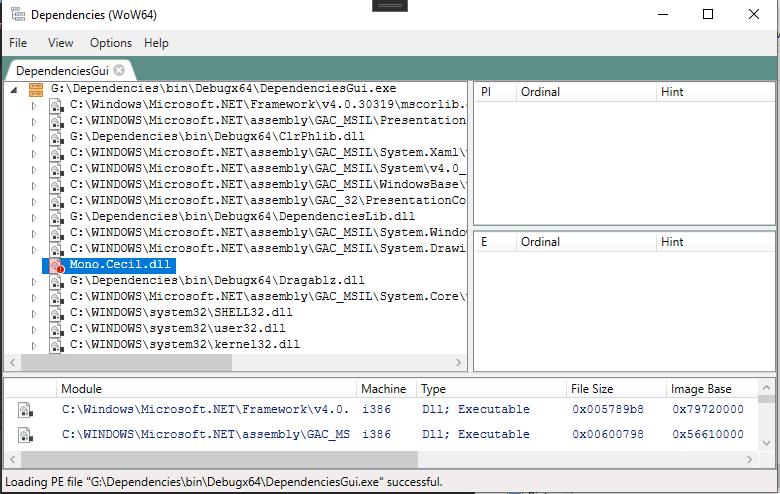780x494 pixels.
Task: Expand the DependenciesLib.dll tree node
Action: tap(34, 217)
